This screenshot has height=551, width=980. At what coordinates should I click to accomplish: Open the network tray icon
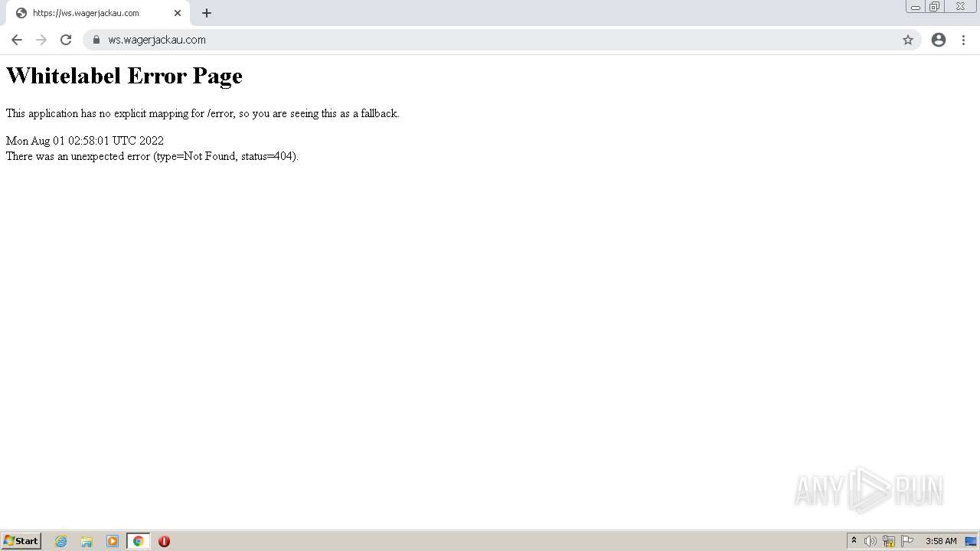889,541
